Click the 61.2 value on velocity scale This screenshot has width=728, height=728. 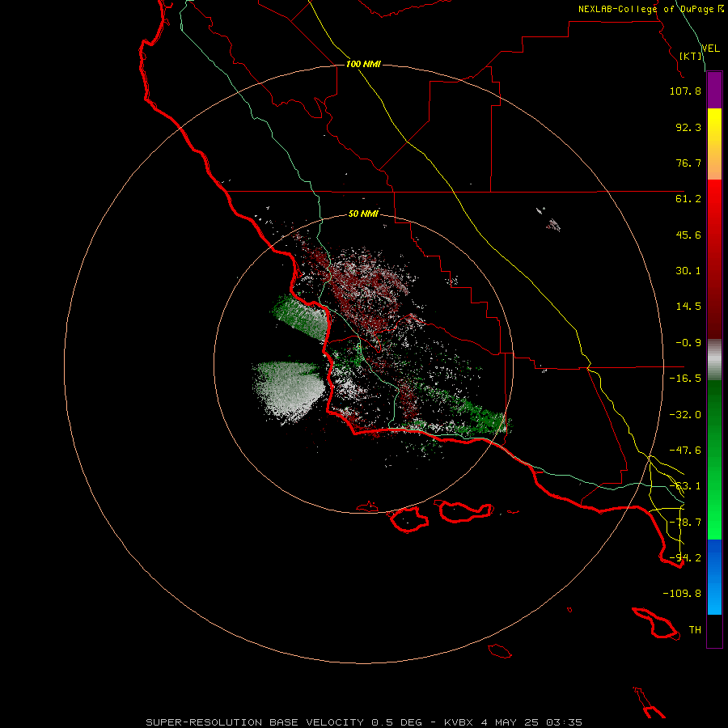pyautogui.click(x=688, y=199)
